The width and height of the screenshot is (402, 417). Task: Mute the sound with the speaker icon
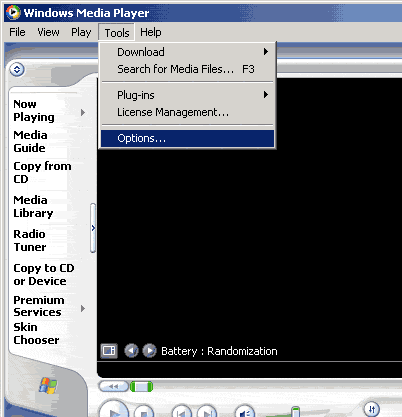pos(245,412)
